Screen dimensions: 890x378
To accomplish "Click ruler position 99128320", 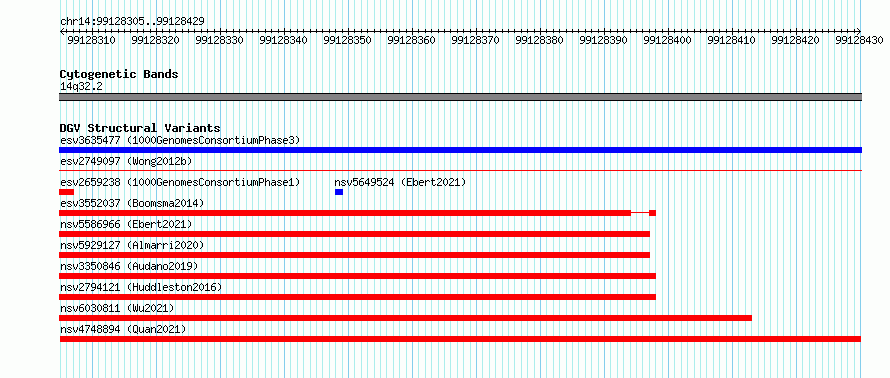I will 156,40.
